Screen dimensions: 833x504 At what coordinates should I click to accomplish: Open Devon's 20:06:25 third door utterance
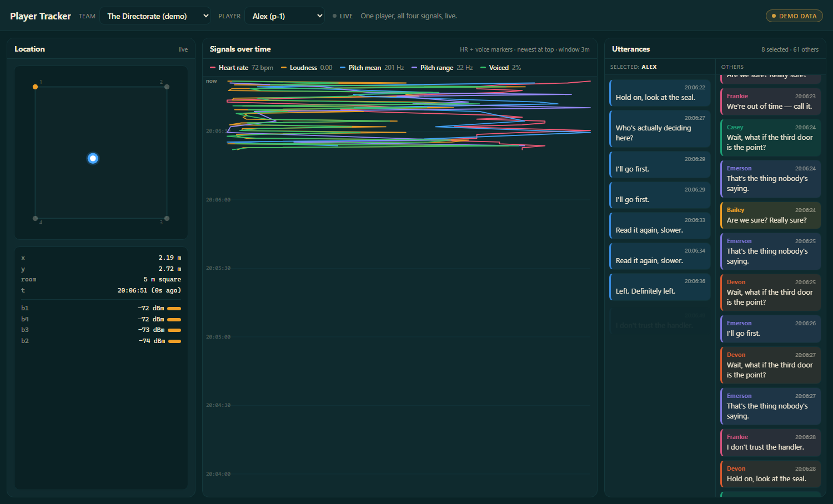point(770,293)
